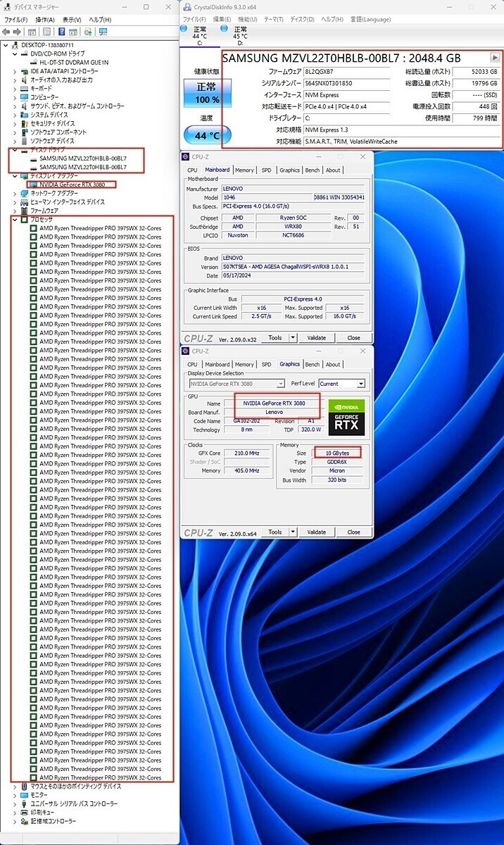
Task: Select HL-DT-ST DVDRAM GUE1N device
Action: [74, 62]
